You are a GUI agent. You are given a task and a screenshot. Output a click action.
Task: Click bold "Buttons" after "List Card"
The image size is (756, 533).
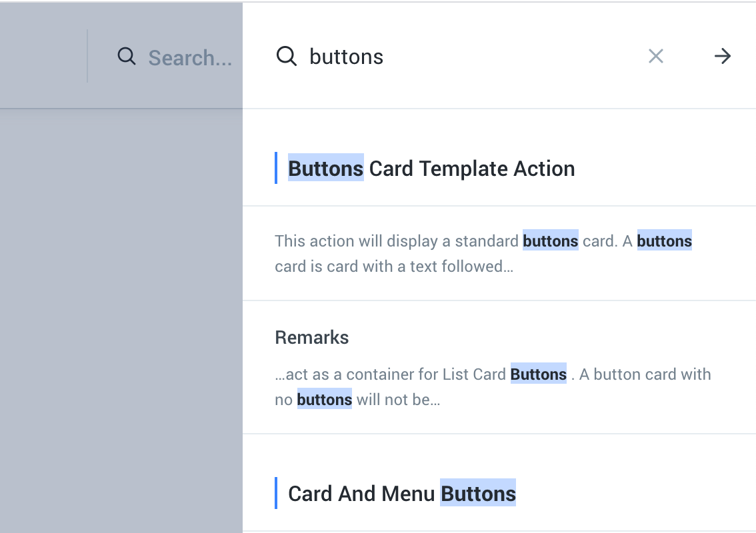pos(538,374)
